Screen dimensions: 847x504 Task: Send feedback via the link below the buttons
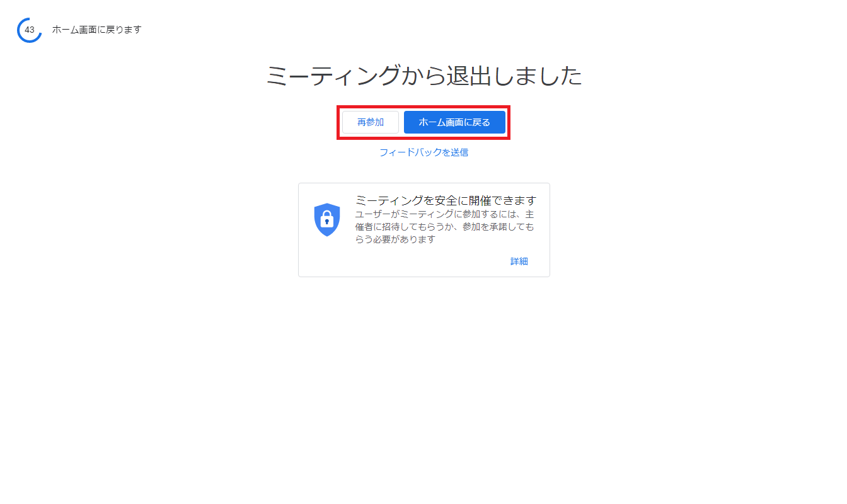click(x=423, y=152)
